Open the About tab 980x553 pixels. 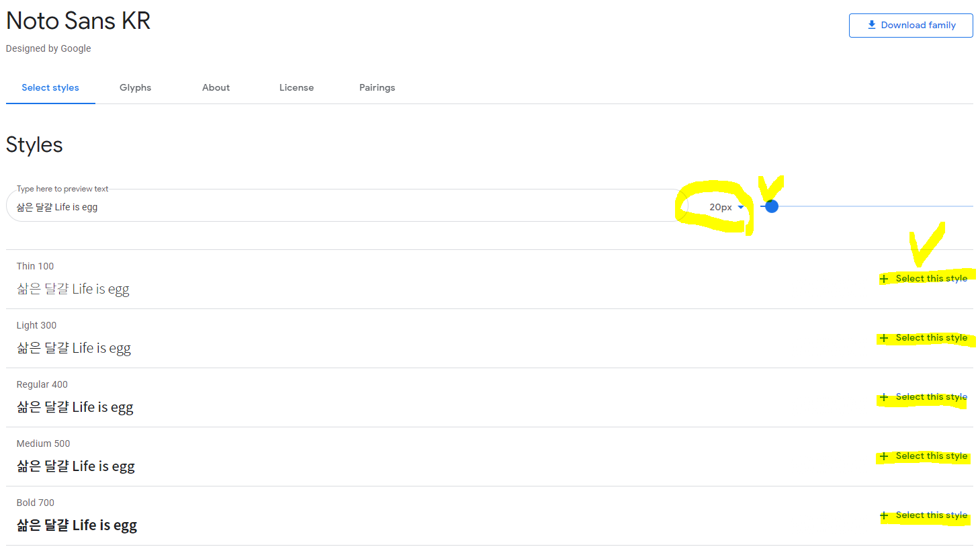point(216,87)
